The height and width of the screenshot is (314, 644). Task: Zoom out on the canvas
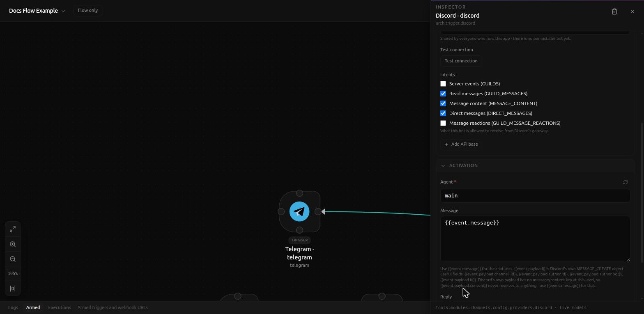click(13, 259)
